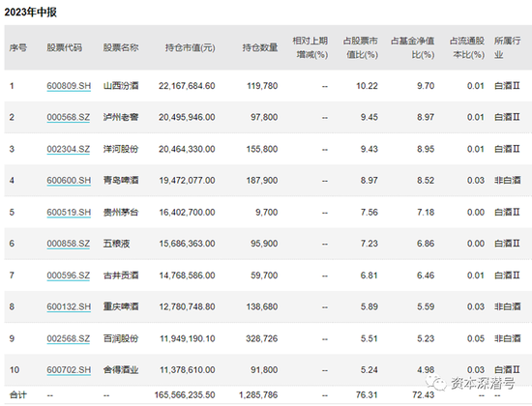Open stock code link 000596.SZ
The image size is (532, 406).
pos(69,275)
